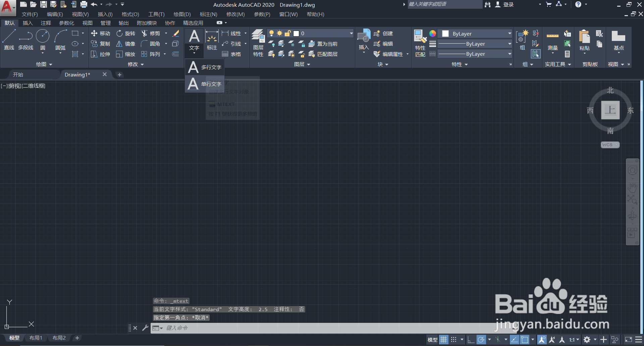This screenshot has width=644, height=346.
Task: Click the Plot/print icon in quick access toolbar
Action: point(84,4)
